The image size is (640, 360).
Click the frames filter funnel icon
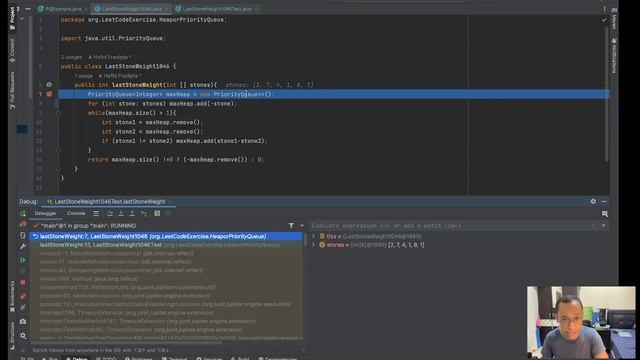pos(291,225)
